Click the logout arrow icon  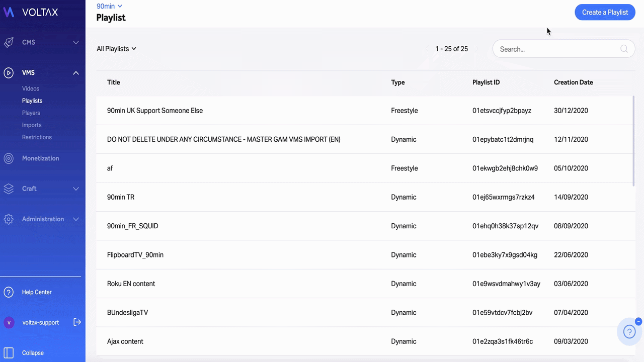point(77,322)
